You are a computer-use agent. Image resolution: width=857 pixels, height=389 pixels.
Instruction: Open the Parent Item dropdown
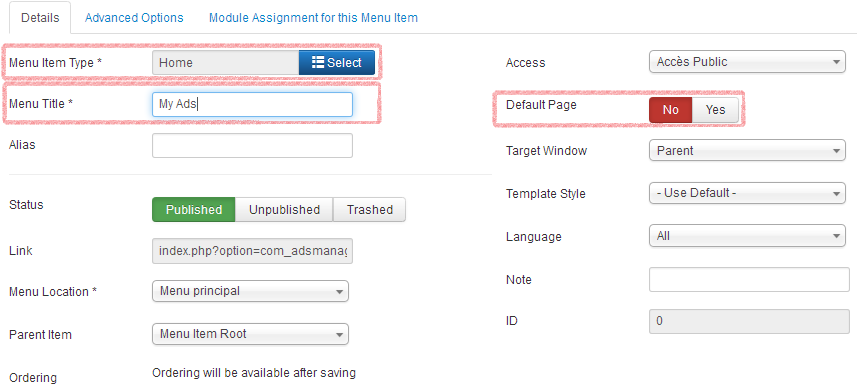[250, 334]
